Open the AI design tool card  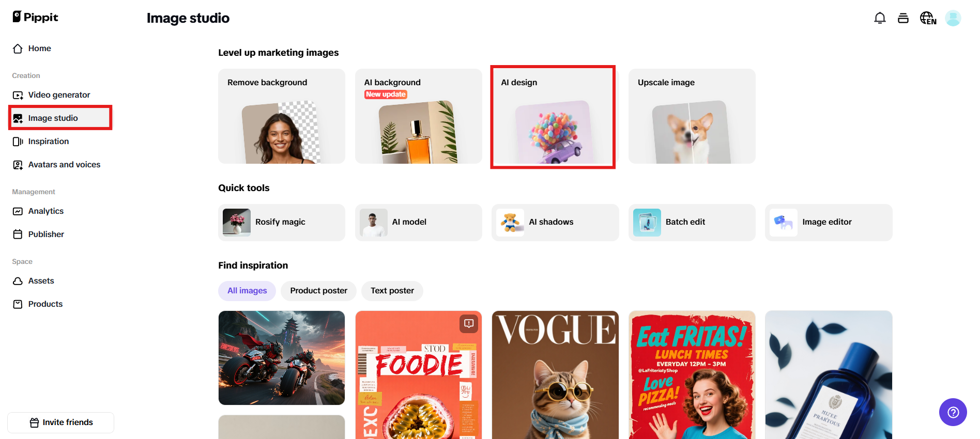(553, 116)
